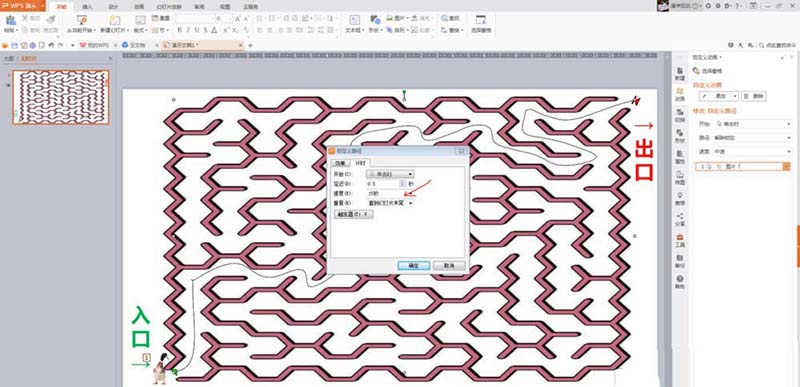Open the Transition sidebar icon
The height and width of the screenshot is (387, 800).
coord(680,115)
